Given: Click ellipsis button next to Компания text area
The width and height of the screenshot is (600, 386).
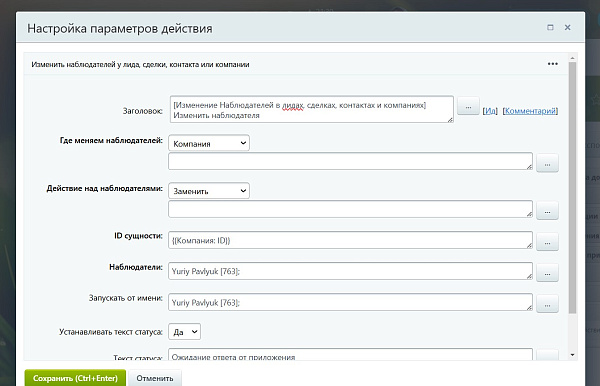Looking at the screenshot, I should 547,164.
